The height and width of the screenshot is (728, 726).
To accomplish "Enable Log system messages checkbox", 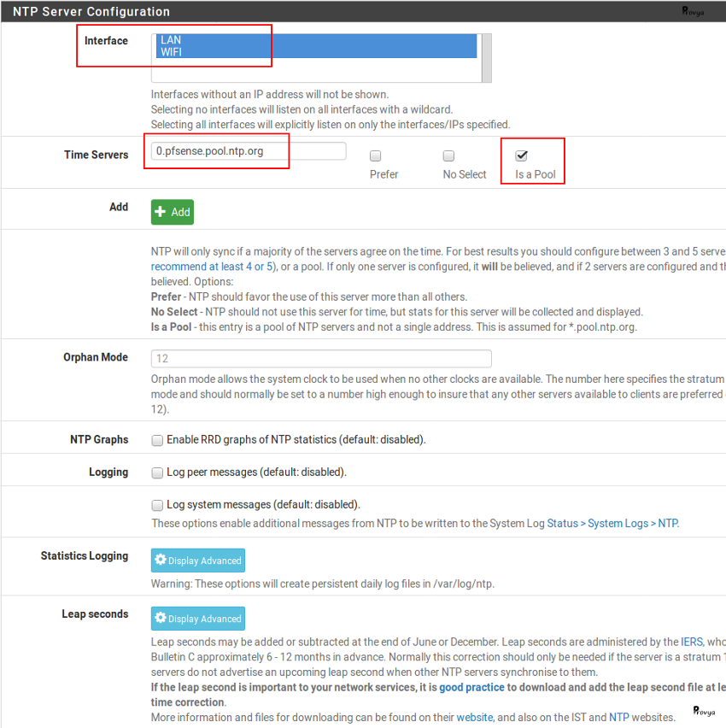I will 157,505.
